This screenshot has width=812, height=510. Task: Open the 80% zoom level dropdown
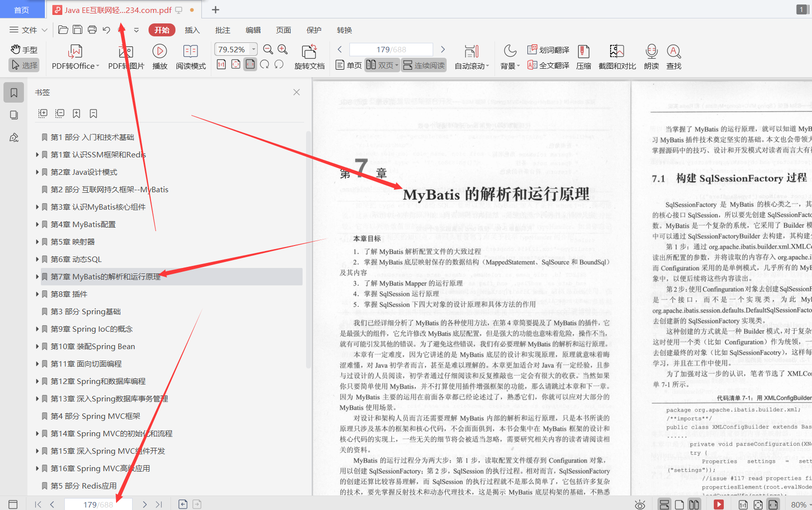pos(801,505)
